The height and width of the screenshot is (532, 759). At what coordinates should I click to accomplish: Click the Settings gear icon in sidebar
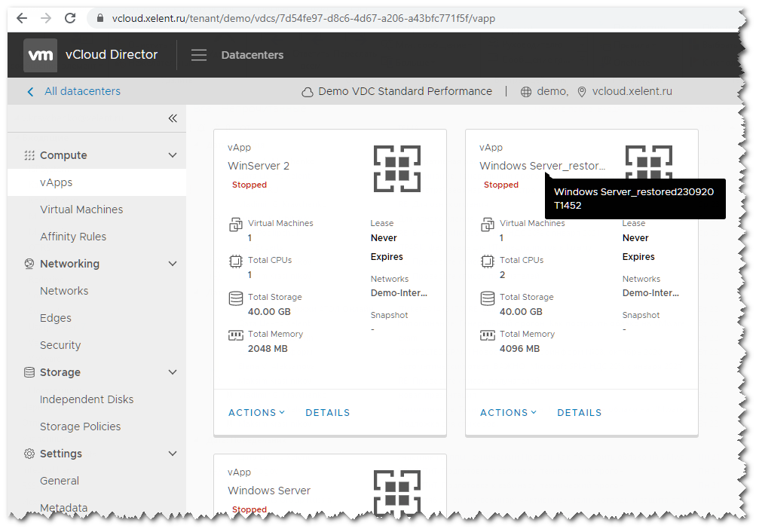[x=29, y=454]
